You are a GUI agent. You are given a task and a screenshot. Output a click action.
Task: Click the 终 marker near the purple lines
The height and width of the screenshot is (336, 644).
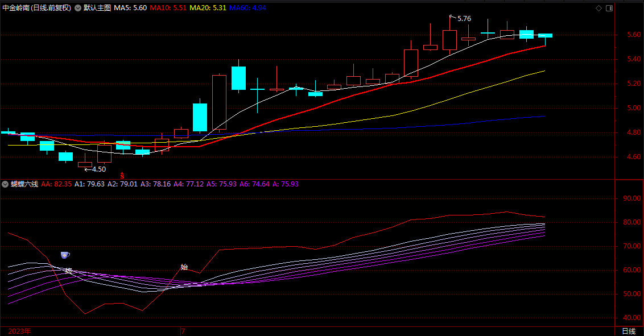click(x=69, y=271)
